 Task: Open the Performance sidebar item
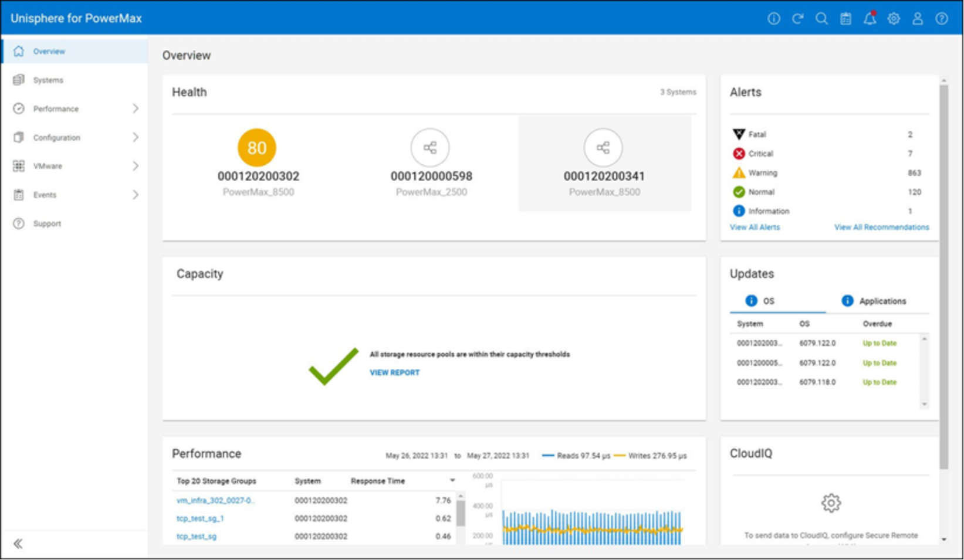click(75, 108)
